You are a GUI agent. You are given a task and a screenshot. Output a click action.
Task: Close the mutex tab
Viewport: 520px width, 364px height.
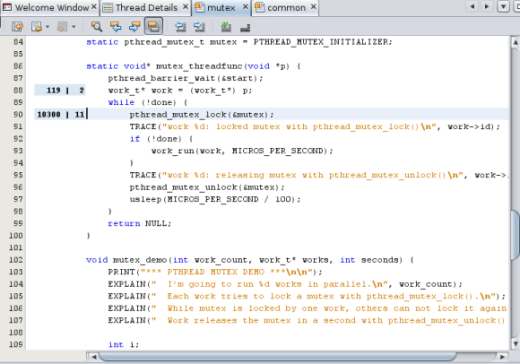point(245,7)
